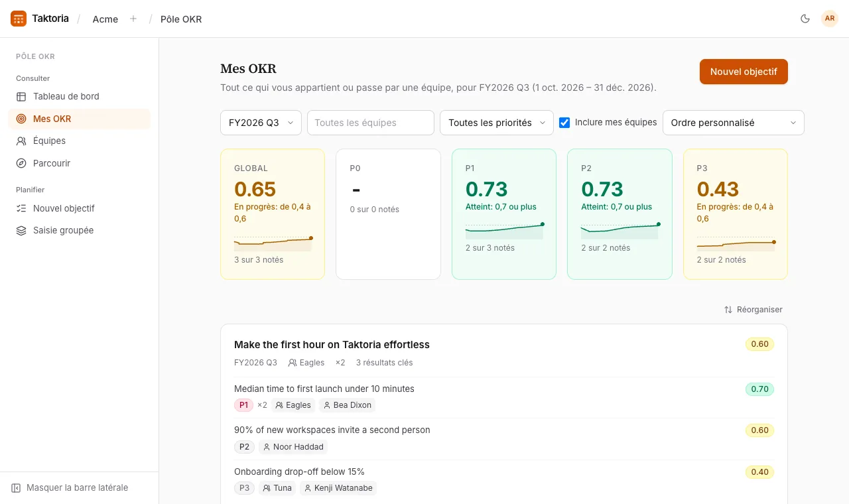Click the hide sidebar panel icon
Image resolution: width=849 pixels, height=504 pixels.
click(x=16, y=487)
